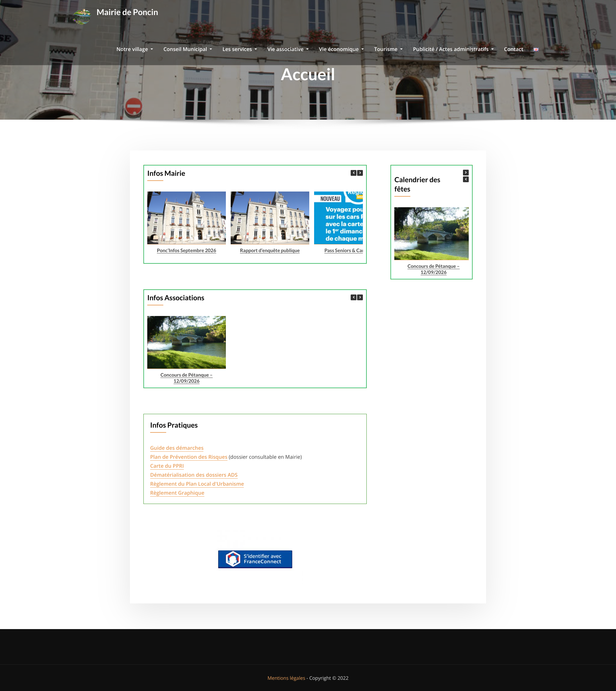Viewport: 616px width, 691px height.
Task: Click previous arrow in Calendrier des fêtes
Action: pyautogui.click(x=466, y=179)
